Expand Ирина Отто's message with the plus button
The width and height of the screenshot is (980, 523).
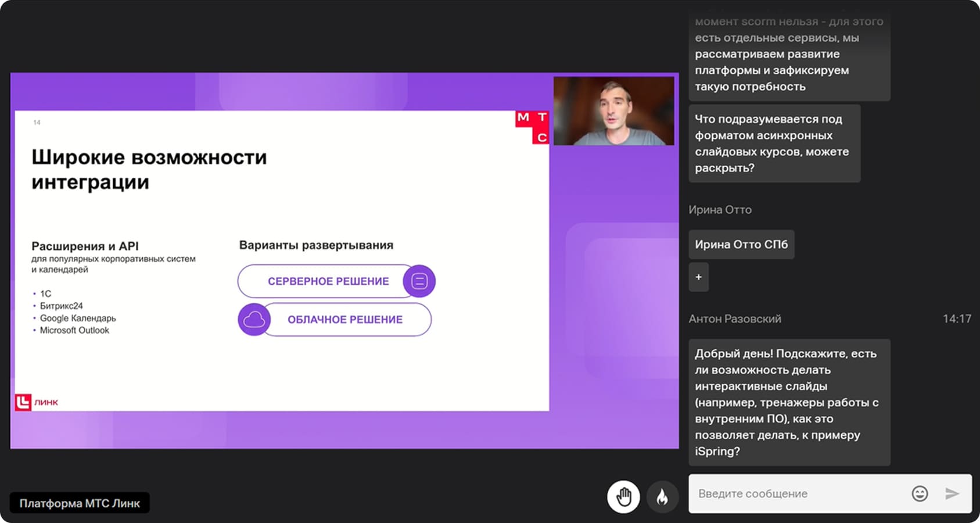(699, 277)
